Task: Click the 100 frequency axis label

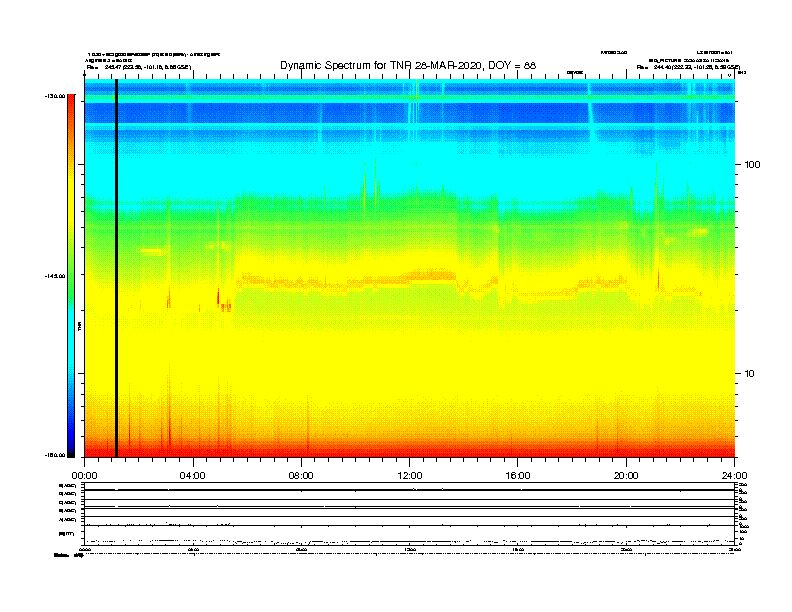Action: [x=753, y=165]
